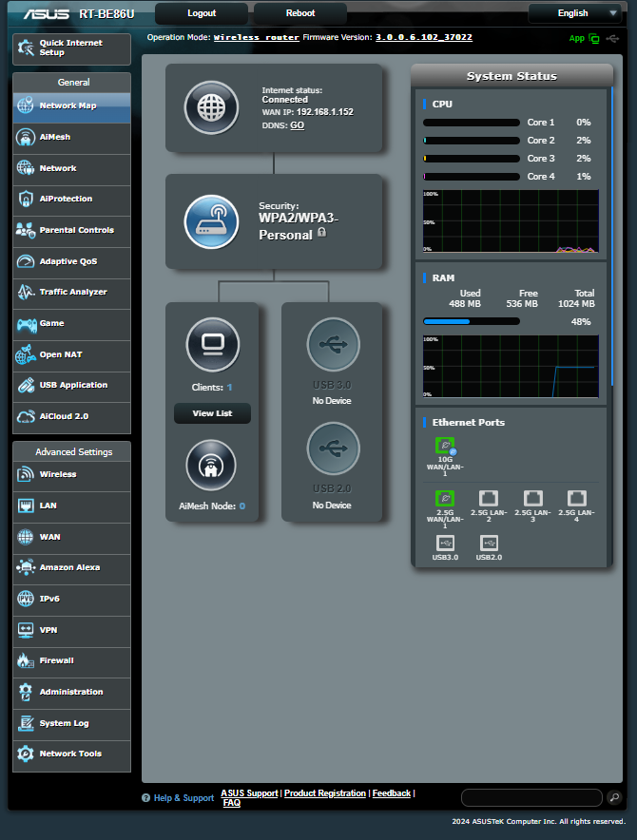Click the Internet status globe icon
The image size is (637, 840).
click(x=211, y=107)
